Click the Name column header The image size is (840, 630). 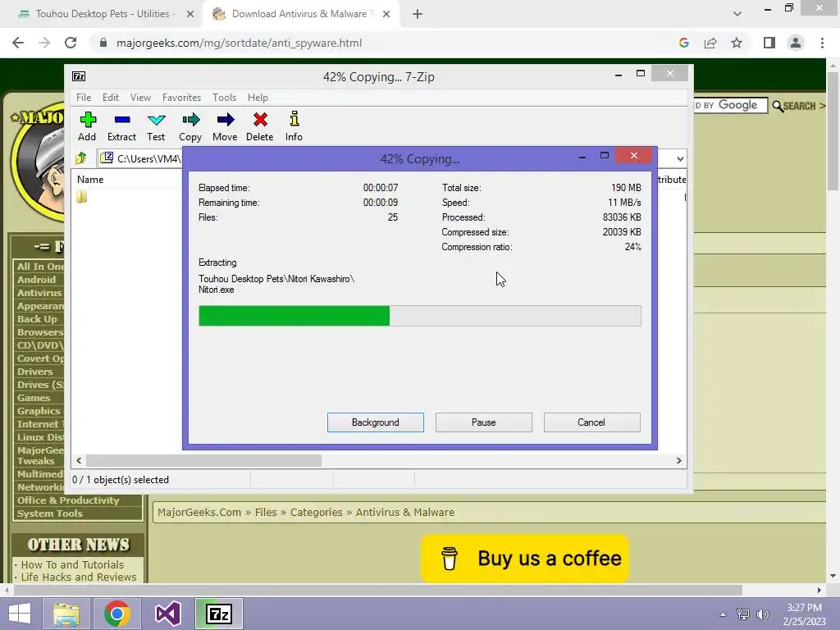[x=90, y=180]
